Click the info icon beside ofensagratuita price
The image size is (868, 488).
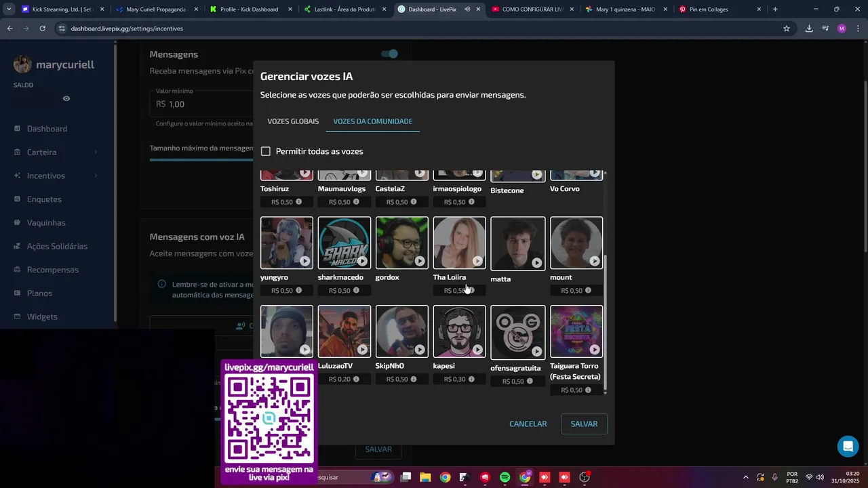pos(530,381)
